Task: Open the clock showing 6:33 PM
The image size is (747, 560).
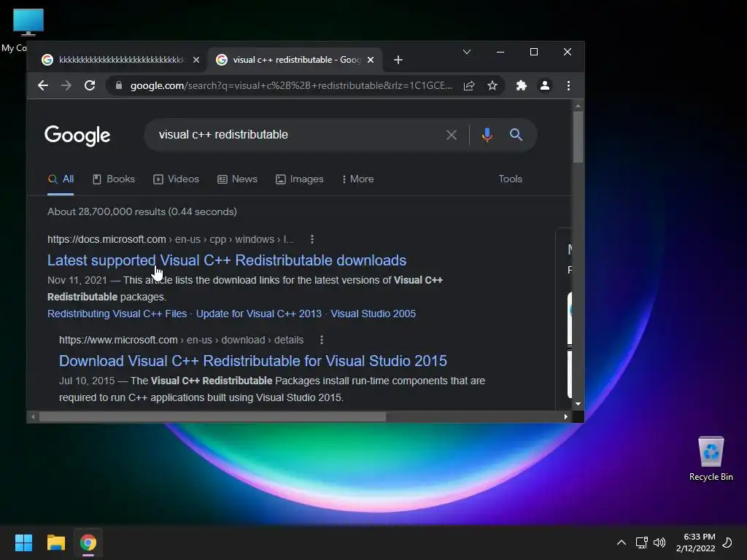Action: coord(695,542)
